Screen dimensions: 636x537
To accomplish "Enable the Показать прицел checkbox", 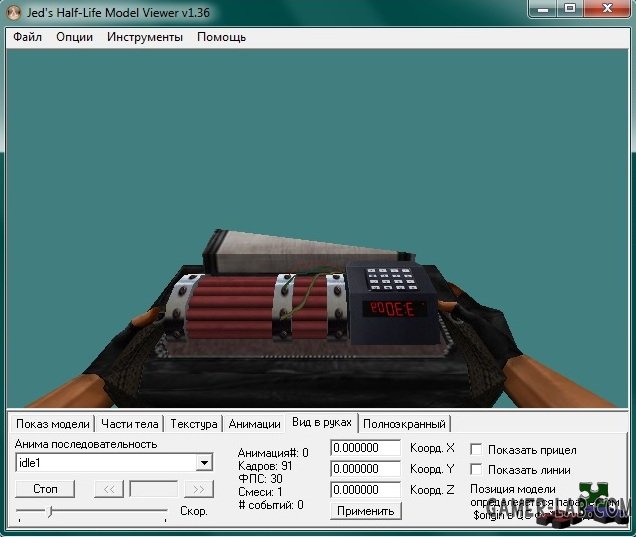I will tap(476, 449).
